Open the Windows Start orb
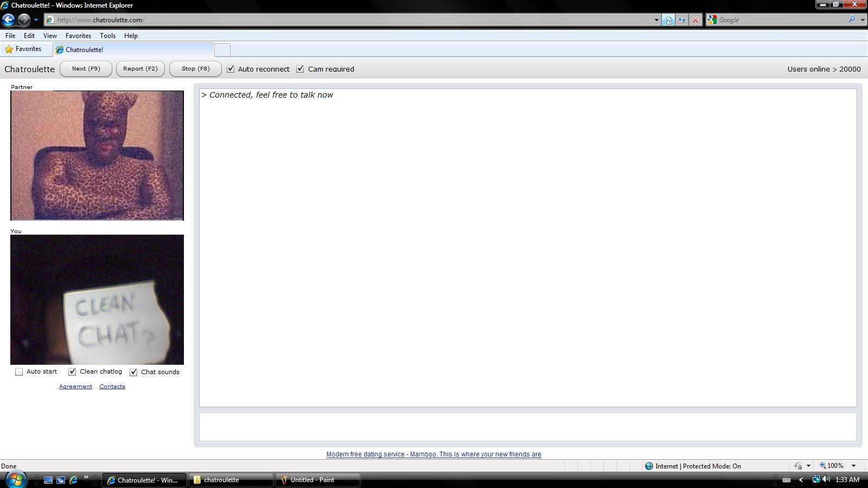The image size is (868, 488). pos(15,479)
